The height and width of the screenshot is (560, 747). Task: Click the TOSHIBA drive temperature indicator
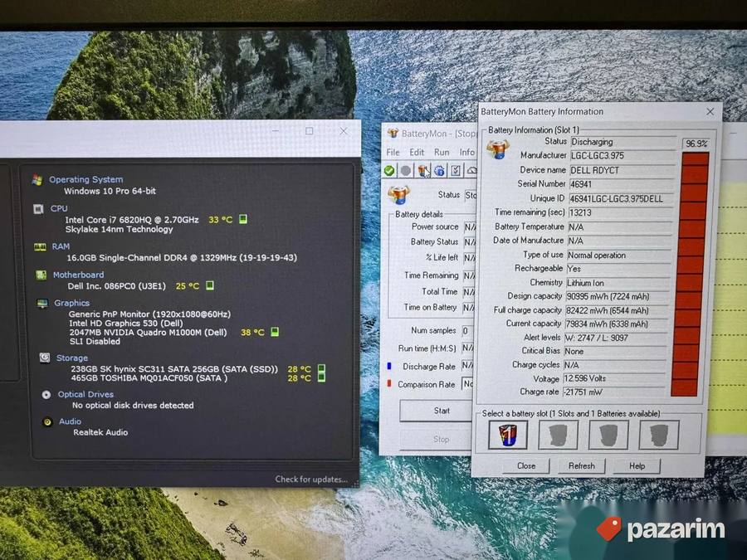click(321, 377)
